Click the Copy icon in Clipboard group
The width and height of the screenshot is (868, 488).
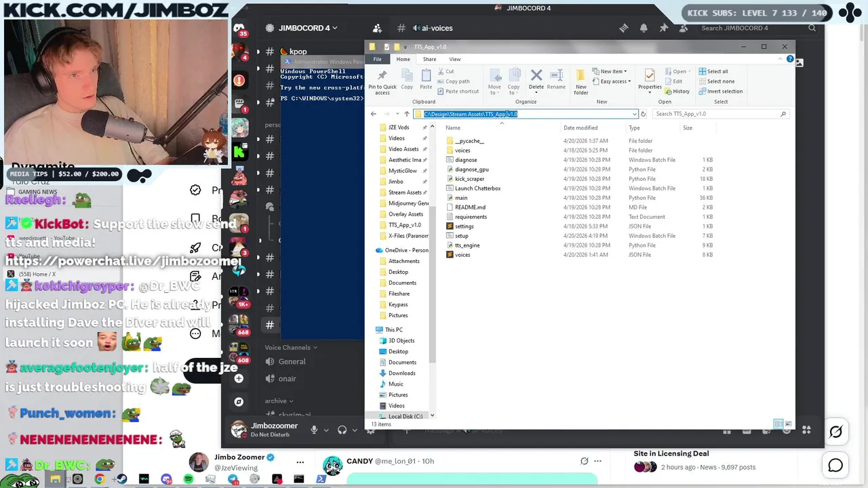click(407, 79)
